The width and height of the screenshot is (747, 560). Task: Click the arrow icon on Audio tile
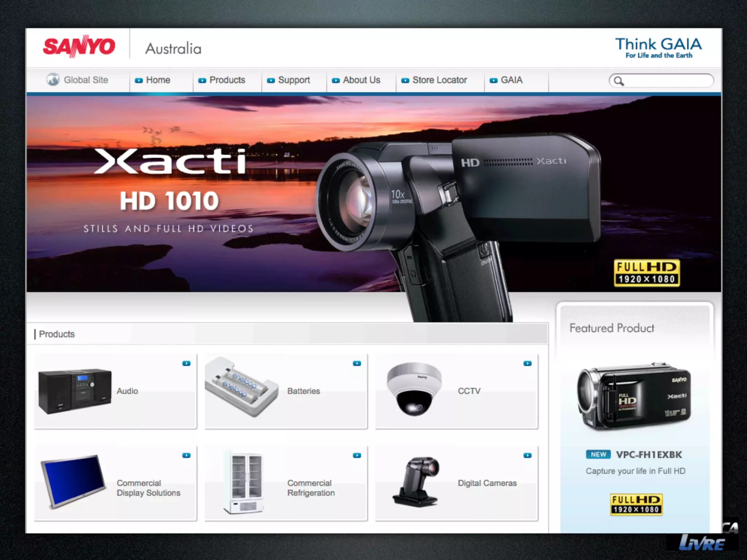point(186,363)
